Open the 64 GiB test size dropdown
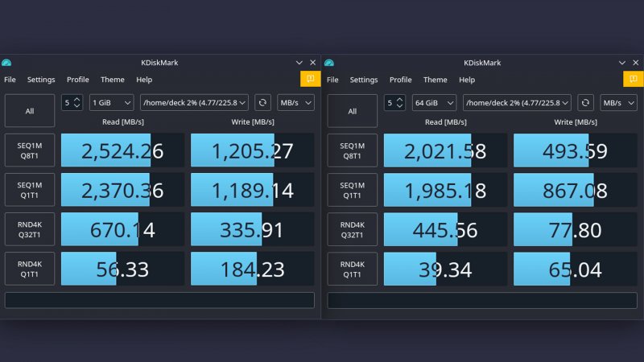This screenshot has width=644, height=362. [x=434, y=102]
